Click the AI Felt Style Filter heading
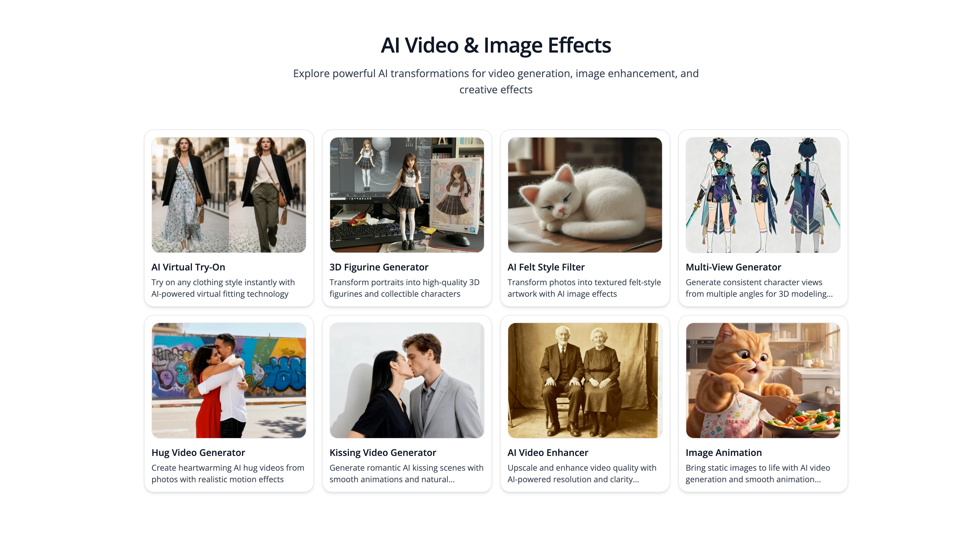Viewport: 980px width, 538px height. tap(546, 267)
